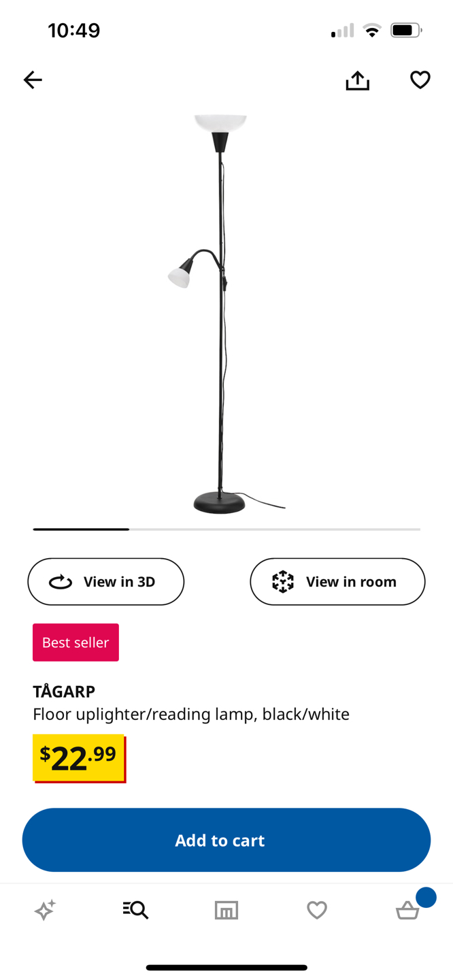453x980 pixels.
Task: Tap the Wi-Fi status icon
Action: coord(372,31)
